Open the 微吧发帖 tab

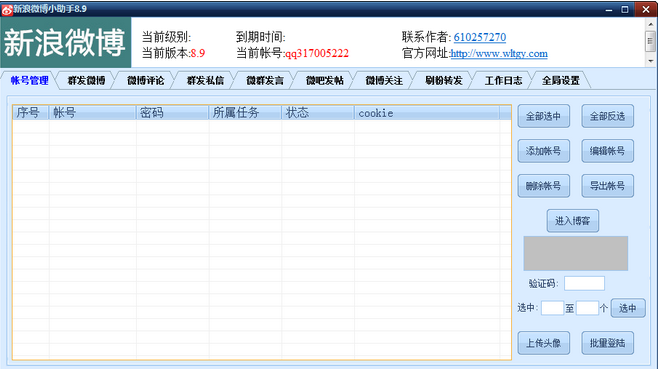tap(324, 80)
